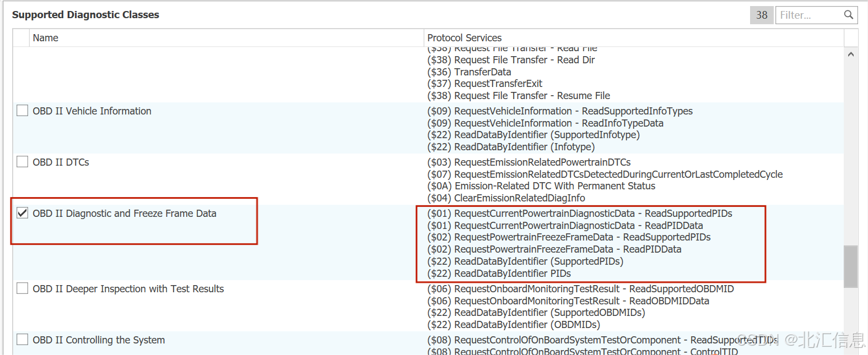Viewport: 868px width, 355px height.
Task: Click ($22) ReadDataByIdentifier (SupportedPIDs)
Action: 525,261
